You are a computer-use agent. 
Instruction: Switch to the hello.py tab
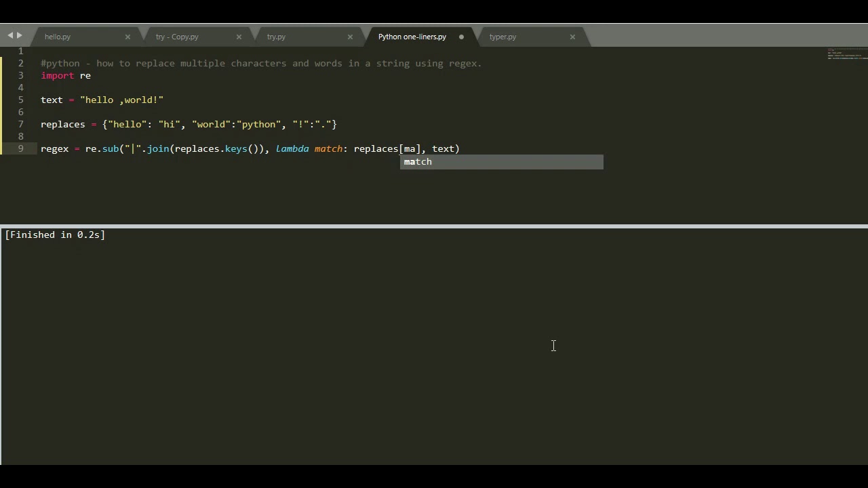point(58,37)
